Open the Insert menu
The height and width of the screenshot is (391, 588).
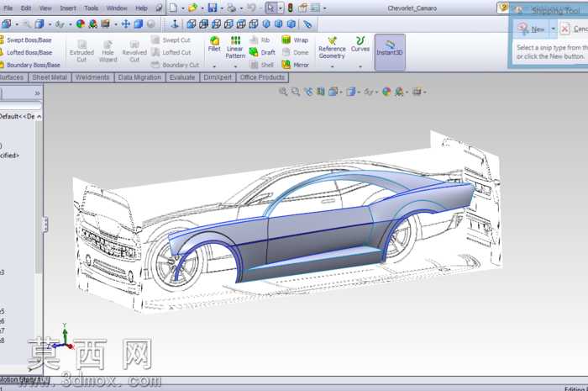(68, 8)
